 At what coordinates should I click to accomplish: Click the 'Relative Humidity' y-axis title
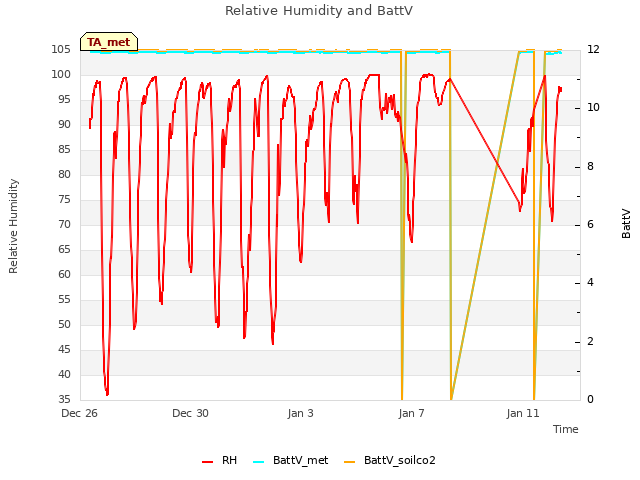click(x=13, y=226)
